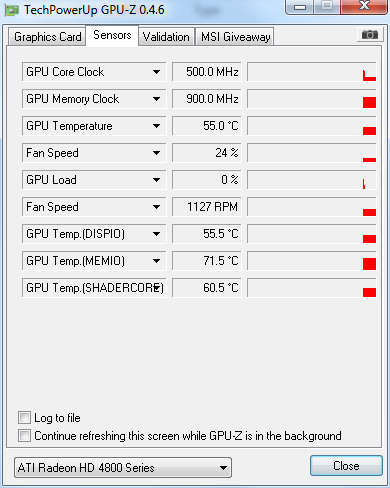Select the MSI Giveaway tab
Screen dimensions: 390x488
(235, 37)
